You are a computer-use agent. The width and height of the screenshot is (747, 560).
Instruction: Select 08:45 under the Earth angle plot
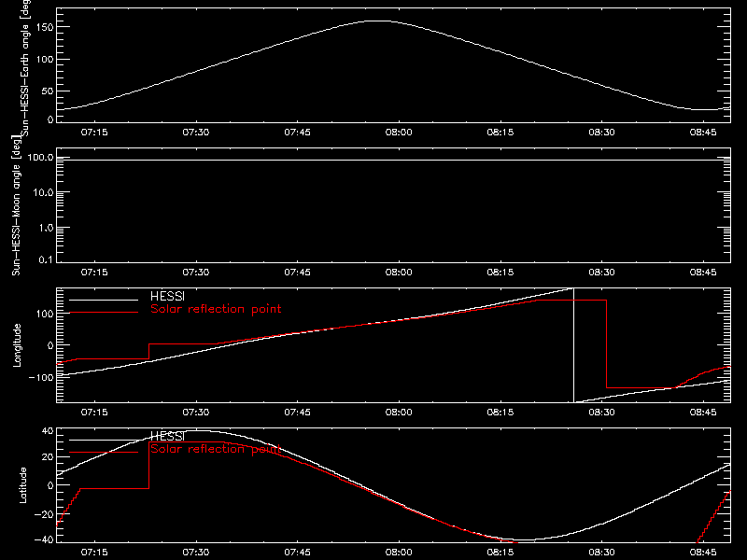703,133
